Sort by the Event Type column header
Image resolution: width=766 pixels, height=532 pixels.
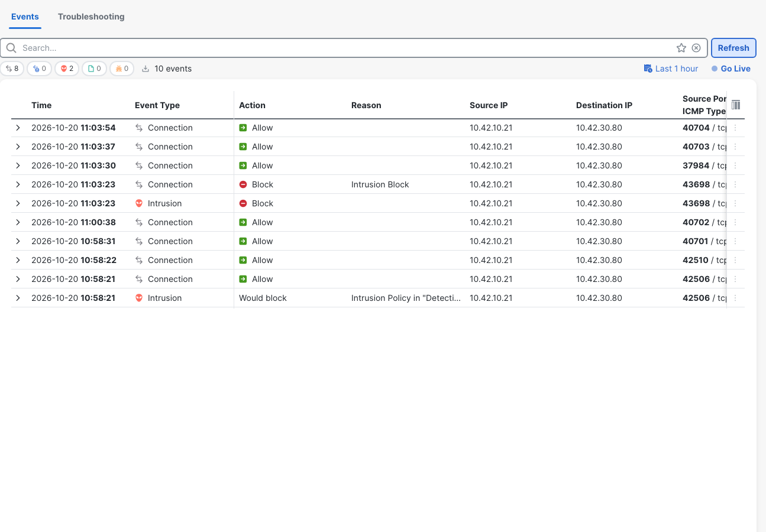pyautogui.click(x=157, y=105)
